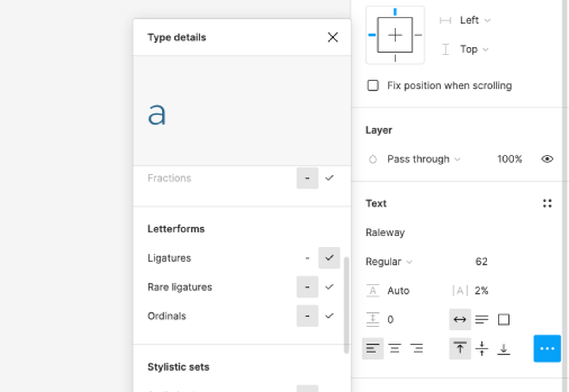
Task: Enable Ordinals with checkmark
Action: point(329,316)
